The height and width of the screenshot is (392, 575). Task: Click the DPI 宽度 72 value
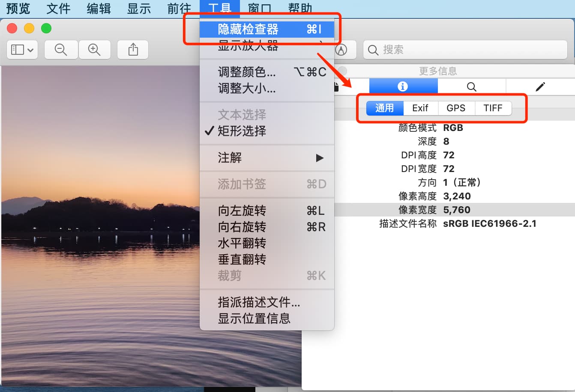[449, 169]
